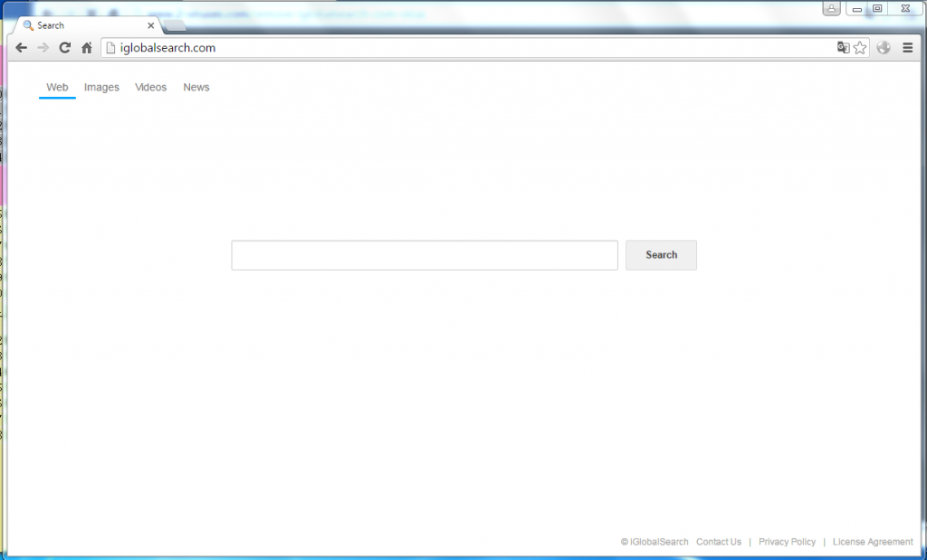The width and height of the screenshot is (927, 560).
Task: Maximize the Chrome window
Action: [x=877, y=8]
